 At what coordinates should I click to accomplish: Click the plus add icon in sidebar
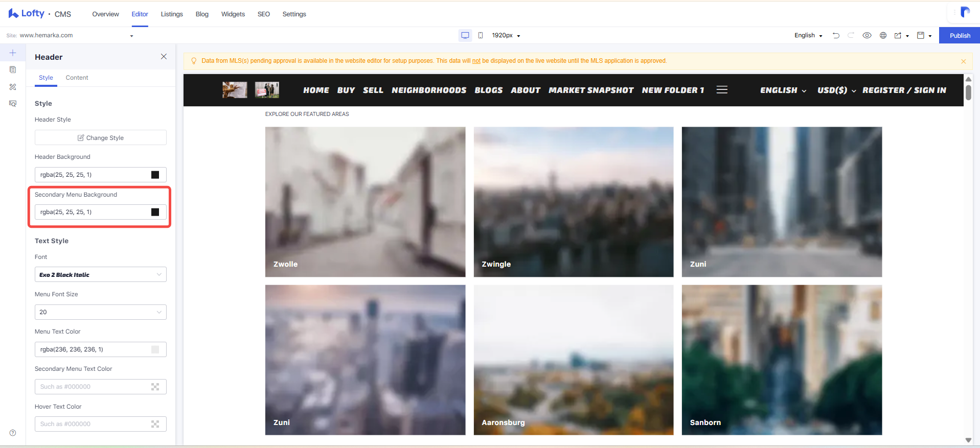click(13, 53)
